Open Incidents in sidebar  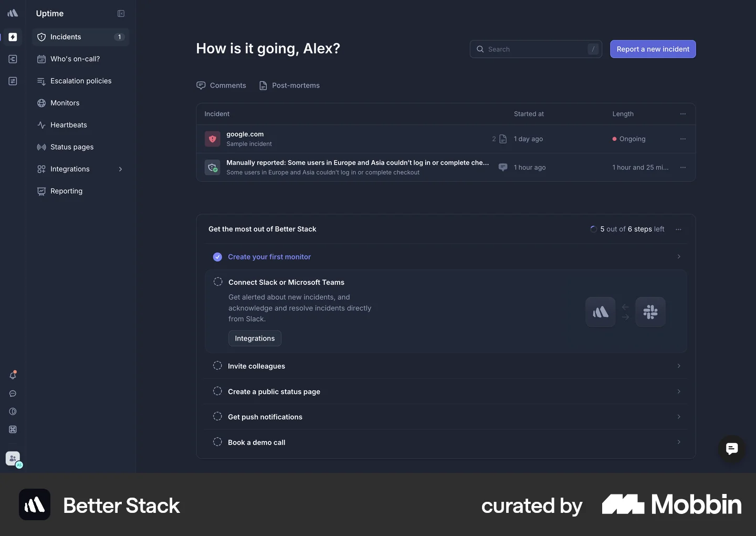(80, 37)
